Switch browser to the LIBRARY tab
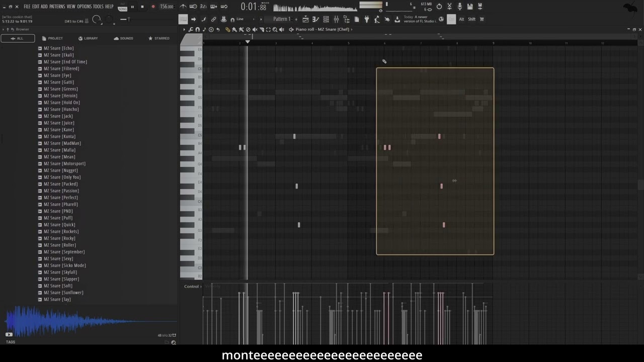Screen dimensions: 644x362 point(88,38)
